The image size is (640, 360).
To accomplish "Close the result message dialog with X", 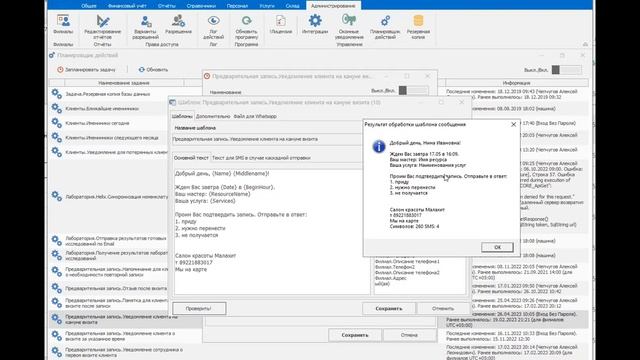I will pyautogui.click(x=513, y=124).
